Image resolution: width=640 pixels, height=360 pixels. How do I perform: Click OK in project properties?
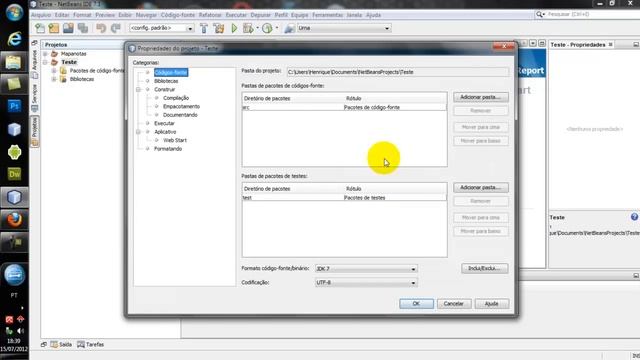click(416, 304)
